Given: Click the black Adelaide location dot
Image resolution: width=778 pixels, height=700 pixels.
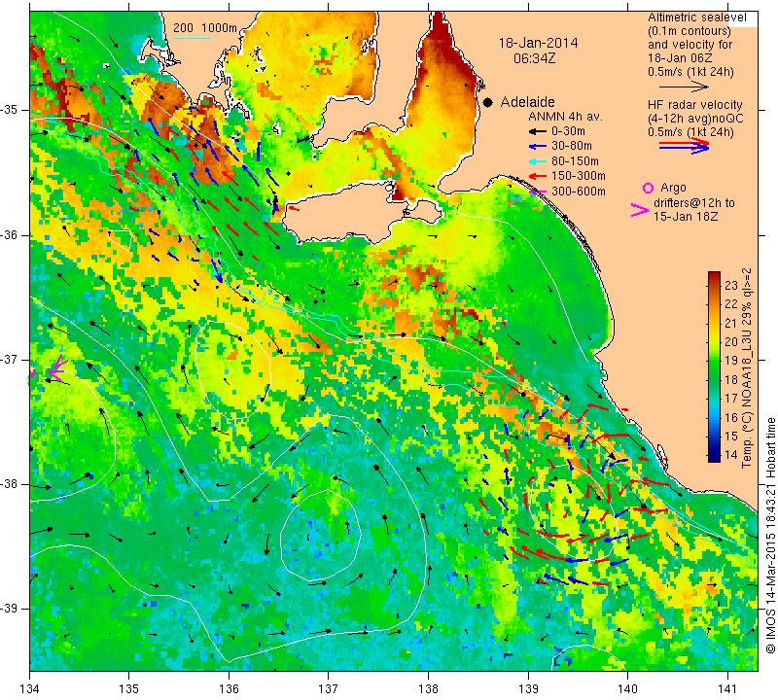Looking at the screenshot, I should tap(488, 103).
